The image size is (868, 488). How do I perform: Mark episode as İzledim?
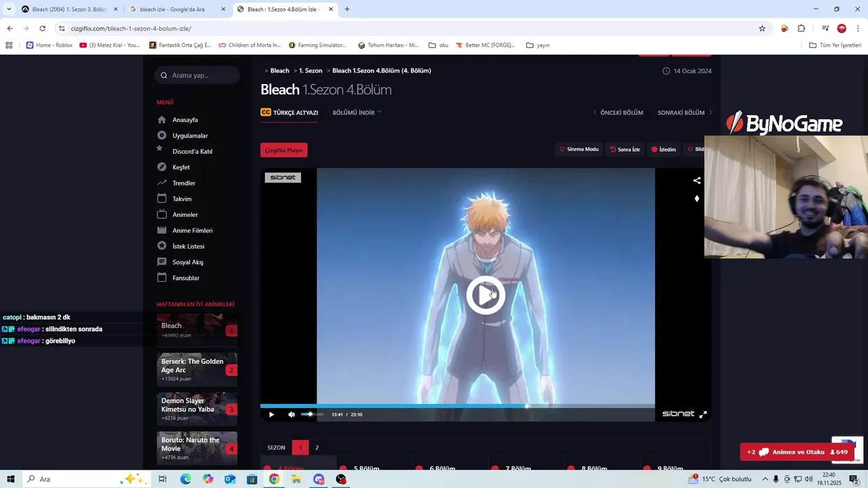coord(664,149)
